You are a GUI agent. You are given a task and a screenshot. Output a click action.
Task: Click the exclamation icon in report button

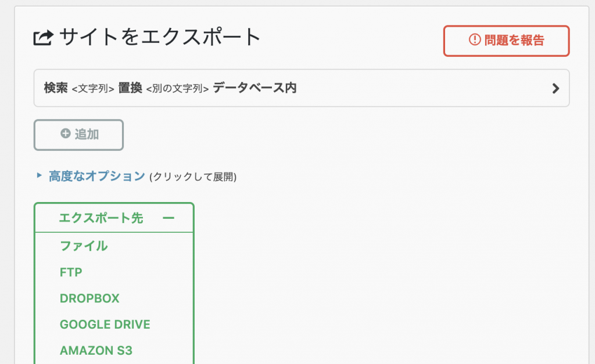pyautogui.click(x=475, y=39)
